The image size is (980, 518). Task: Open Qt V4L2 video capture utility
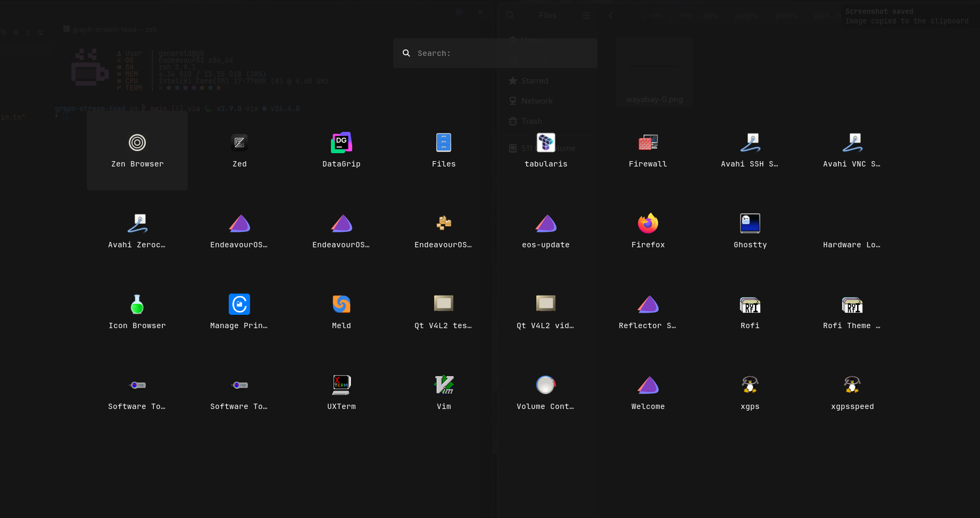pyautogui.click(x=546, y=313)
